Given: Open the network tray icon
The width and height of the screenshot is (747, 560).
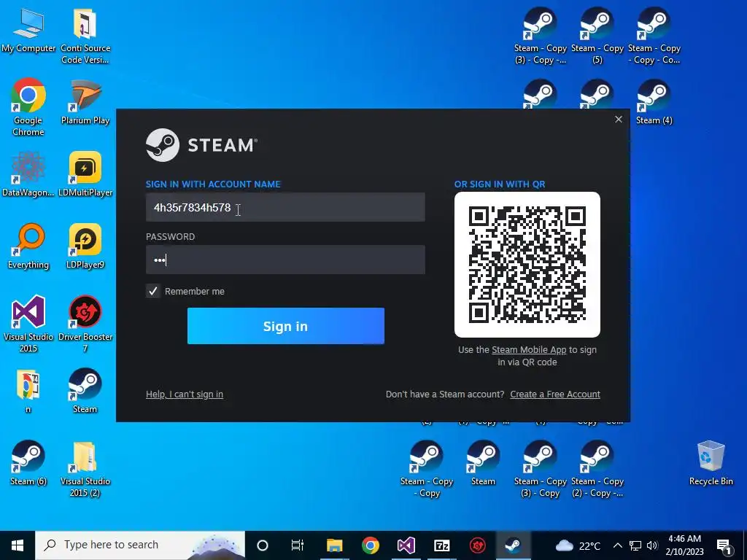Looking at the screenshot, I should tap(635, 545).
